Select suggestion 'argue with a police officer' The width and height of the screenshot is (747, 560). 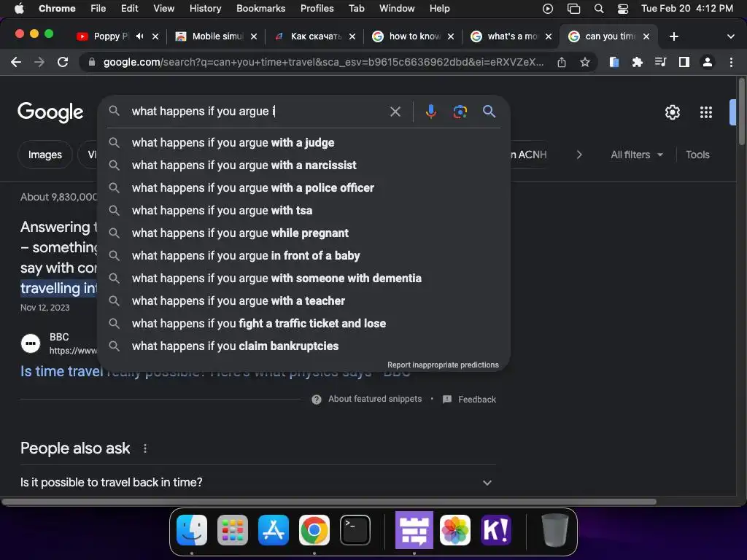[x=303, y=188]
